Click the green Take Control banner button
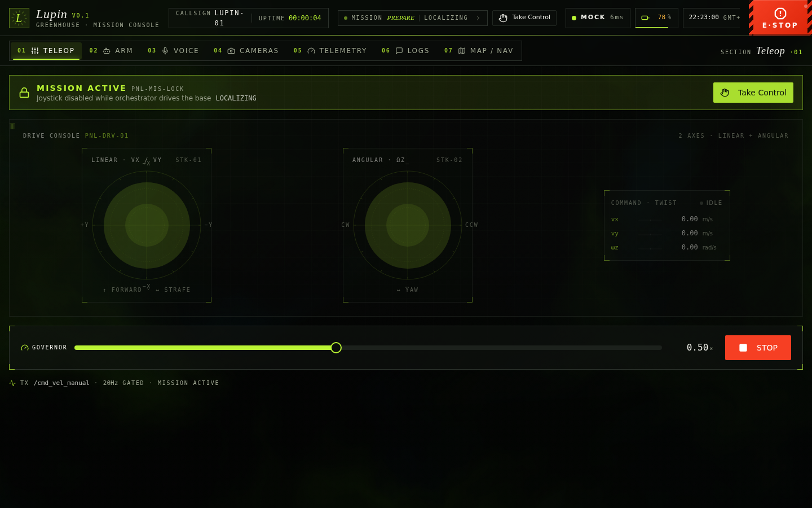 click(x=753, y=93)
